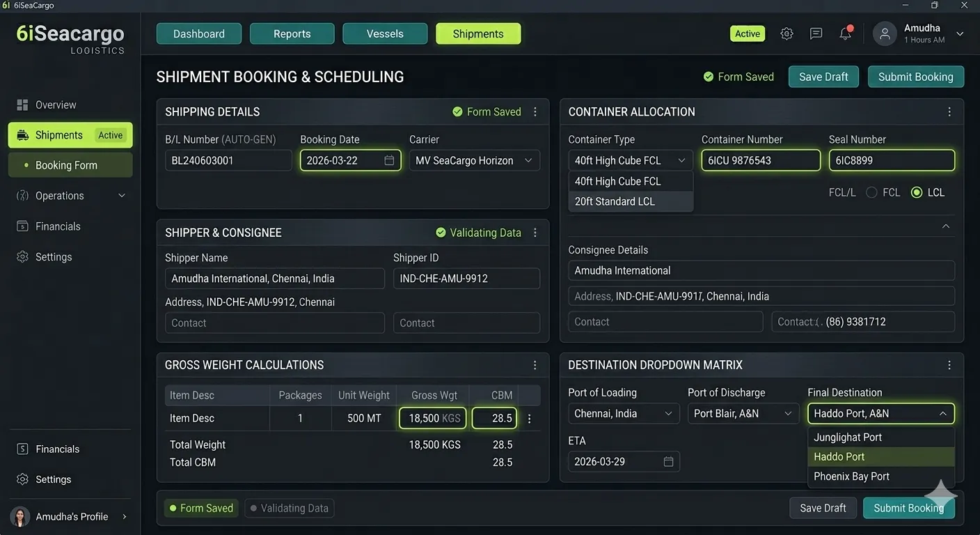
Task: Open Container Allocation panel options menu
Action: tap(949, 111)
